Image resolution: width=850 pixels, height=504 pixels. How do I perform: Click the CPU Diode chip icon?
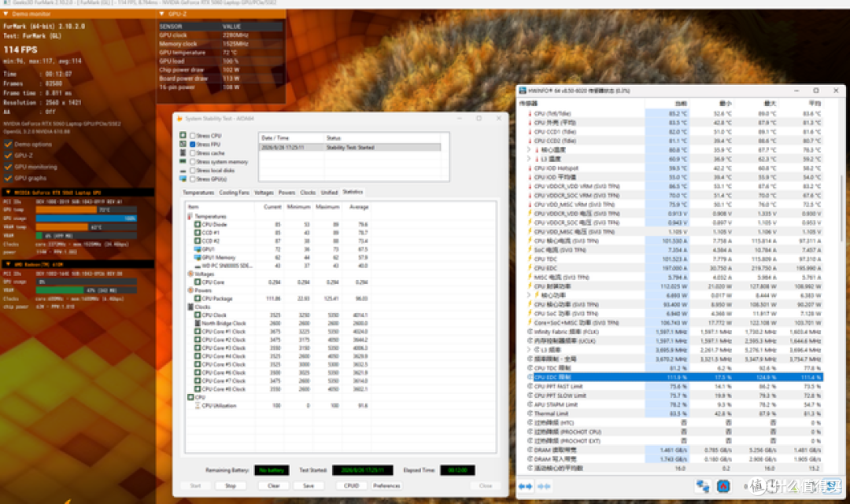tap(198, 224)
